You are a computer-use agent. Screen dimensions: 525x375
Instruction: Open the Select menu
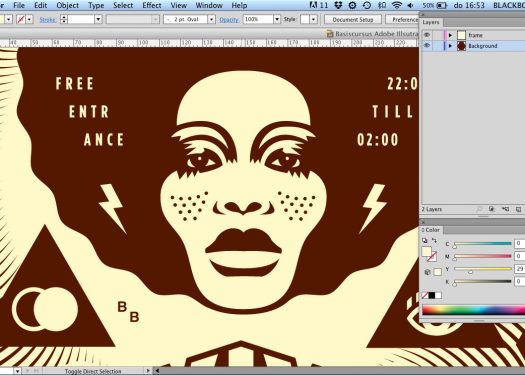(123, 5)
